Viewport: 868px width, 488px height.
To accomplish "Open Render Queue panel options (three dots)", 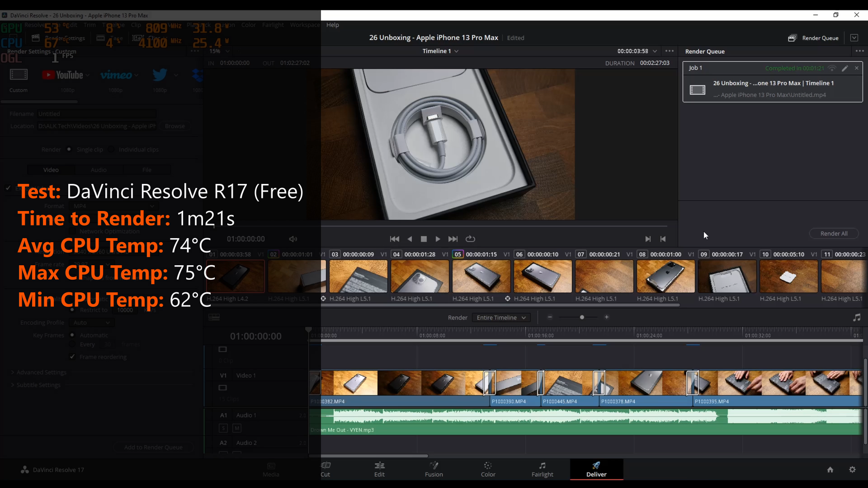I will click(x=859, y=51).
